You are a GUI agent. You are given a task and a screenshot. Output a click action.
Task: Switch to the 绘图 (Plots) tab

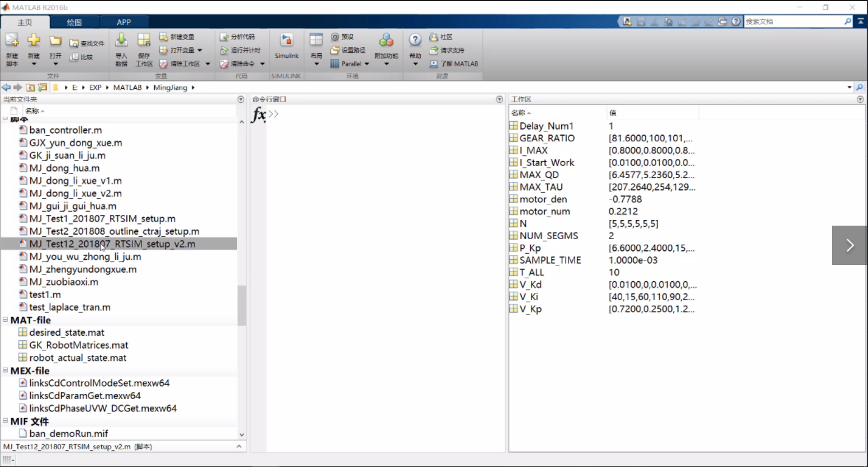pos(74,22)
